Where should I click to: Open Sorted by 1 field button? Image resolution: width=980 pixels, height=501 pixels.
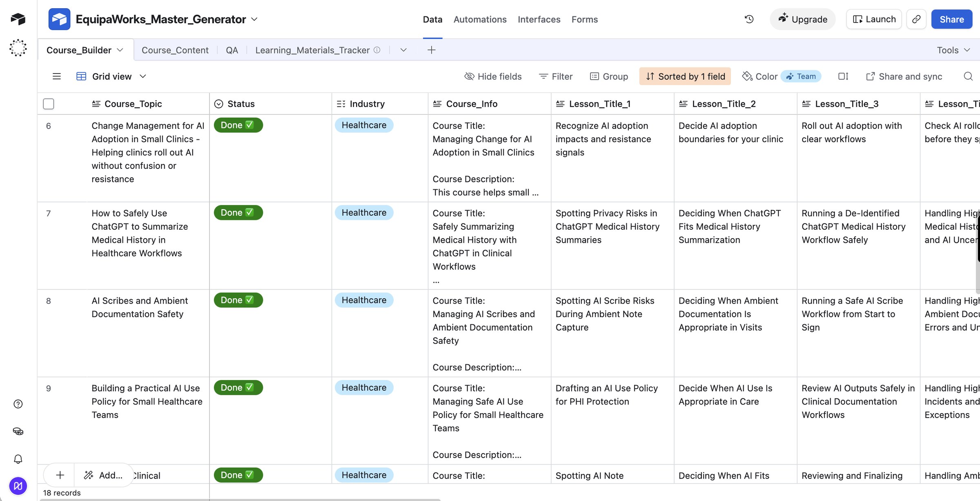pyautogui.click(x=685, y=76)
